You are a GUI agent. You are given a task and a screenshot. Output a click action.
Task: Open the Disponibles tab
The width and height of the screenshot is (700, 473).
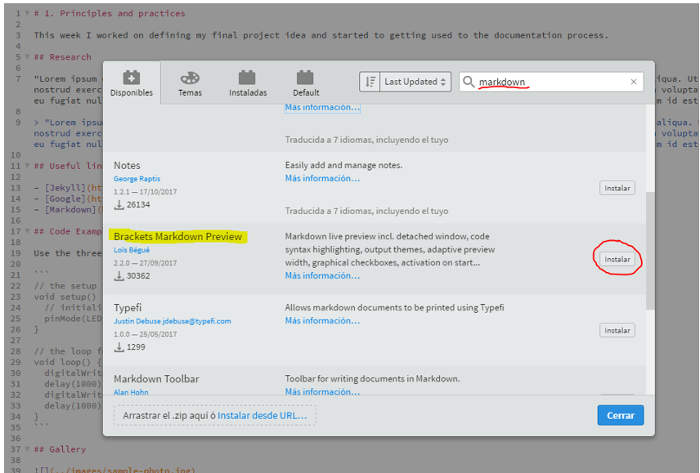[x=131, y=83]
